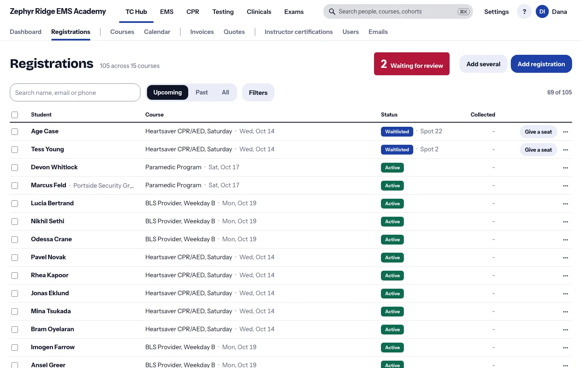
Task: Open the more options menu for Tess Young
Action: tap(566, 150)
